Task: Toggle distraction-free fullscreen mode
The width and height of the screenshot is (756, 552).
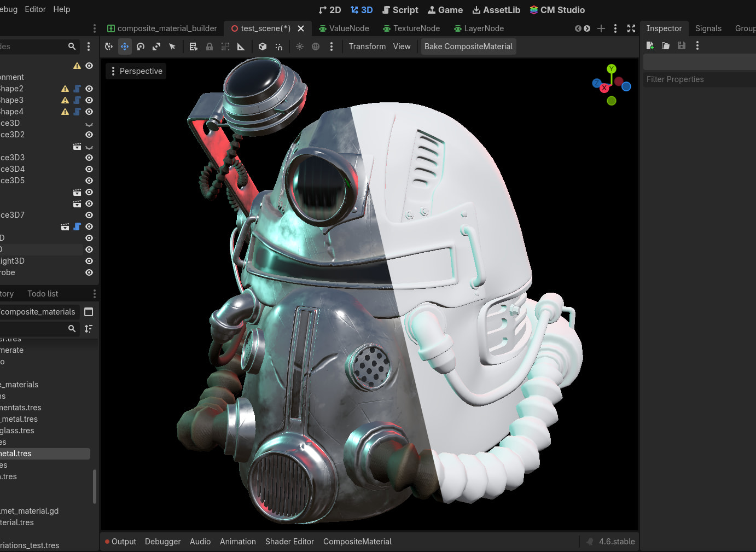Action: pos(631,28)
